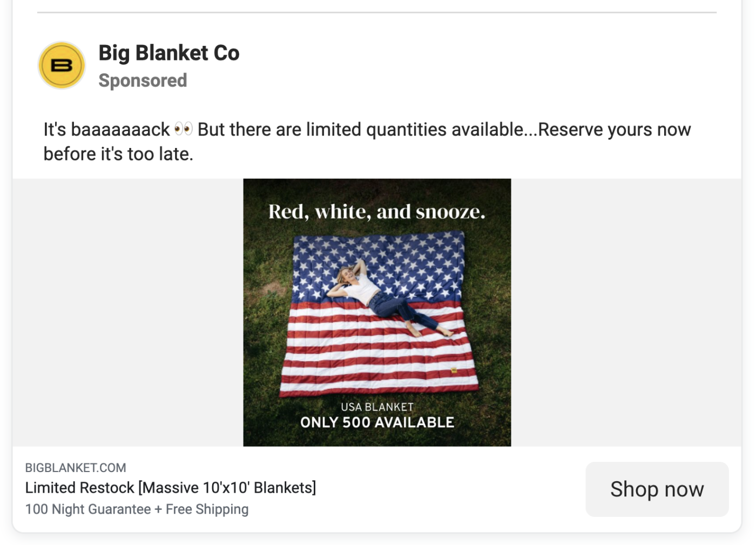Click the 100 Night Guarantee + Free Shipping text

click(x=137, y=509)
